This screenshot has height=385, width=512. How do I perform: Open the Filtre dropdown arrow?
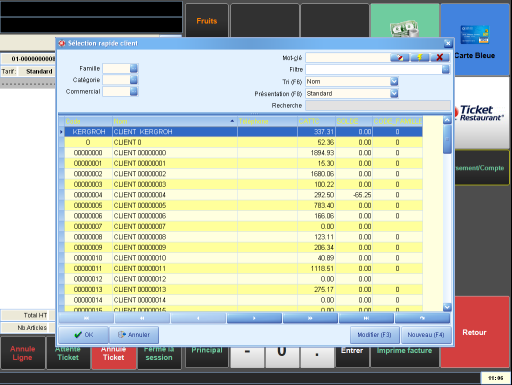point(446,69)
